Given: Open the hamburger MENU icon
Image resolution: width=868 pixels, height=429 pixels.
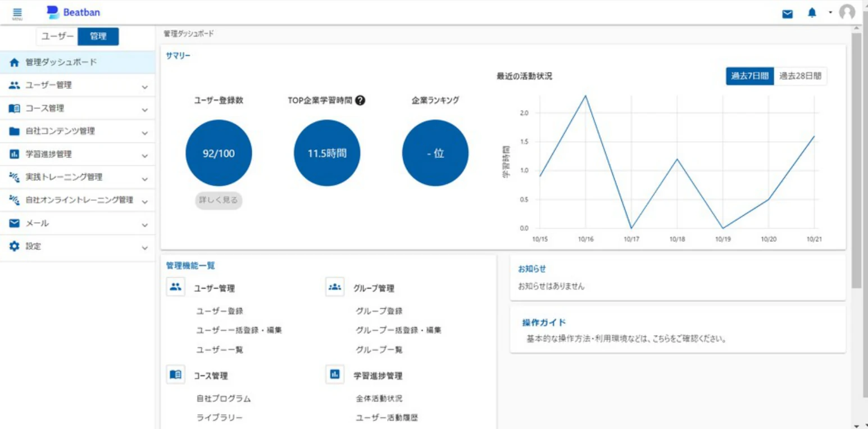Looking at the screenshot, I should tap(17, 13).
